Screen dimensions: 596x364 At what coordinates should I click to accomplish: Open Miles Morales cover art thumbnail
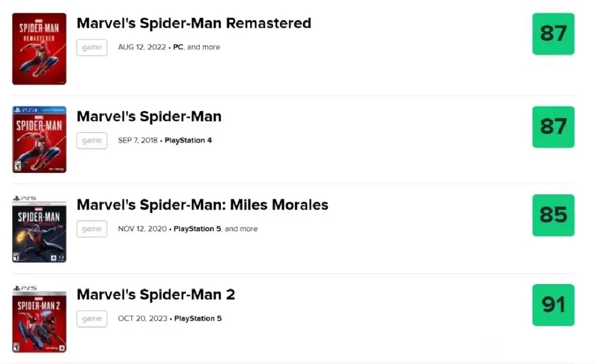click(39, 229)
